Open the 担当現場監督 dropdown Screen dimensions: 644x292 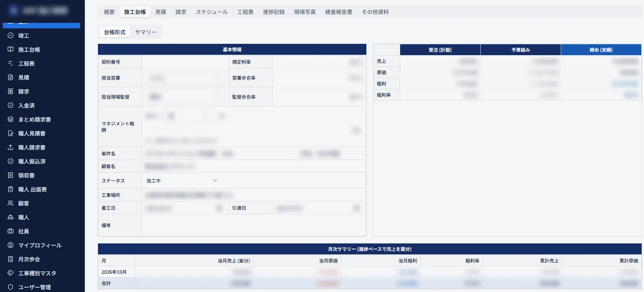tap(185, 97)
